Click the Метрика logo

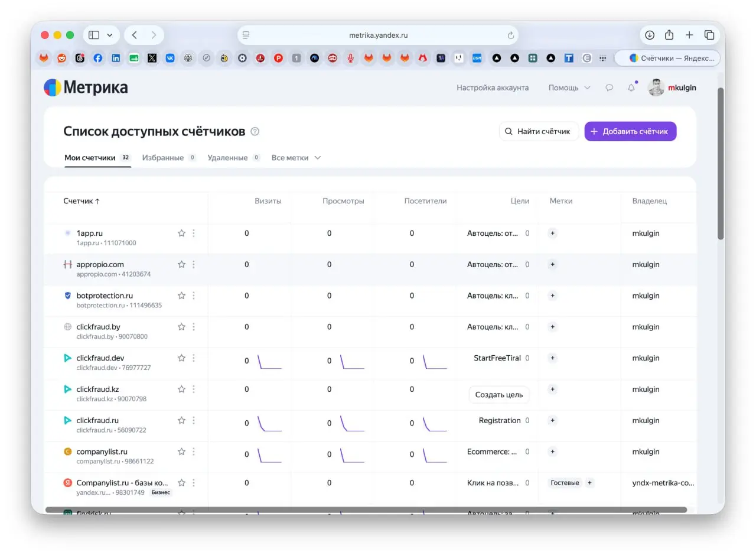point(86,87)
